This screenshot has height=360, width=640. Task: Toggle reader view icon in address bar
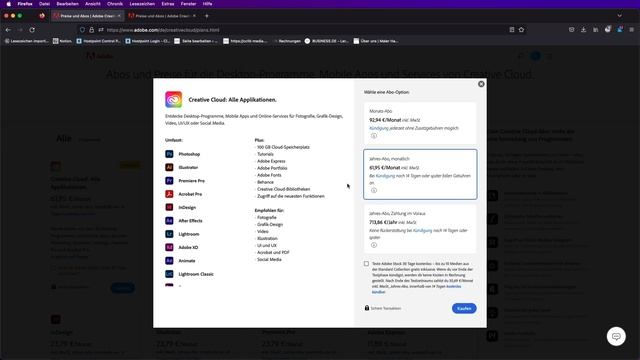[x=511, y=30]
